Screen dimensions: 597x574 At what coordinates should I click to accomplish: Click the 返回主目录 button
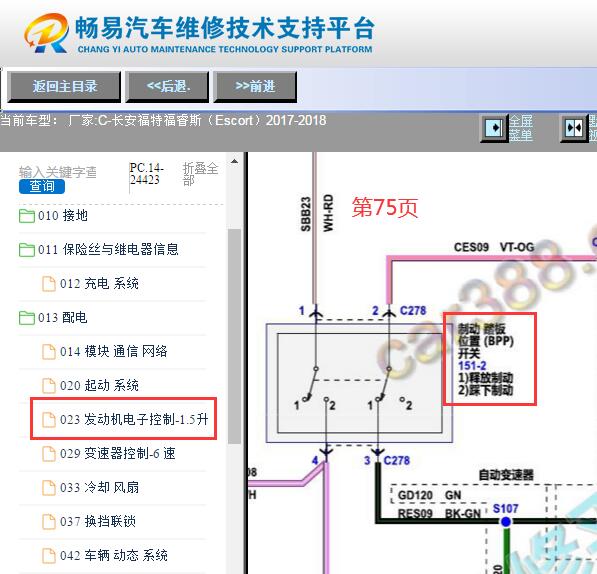(64, 86)
